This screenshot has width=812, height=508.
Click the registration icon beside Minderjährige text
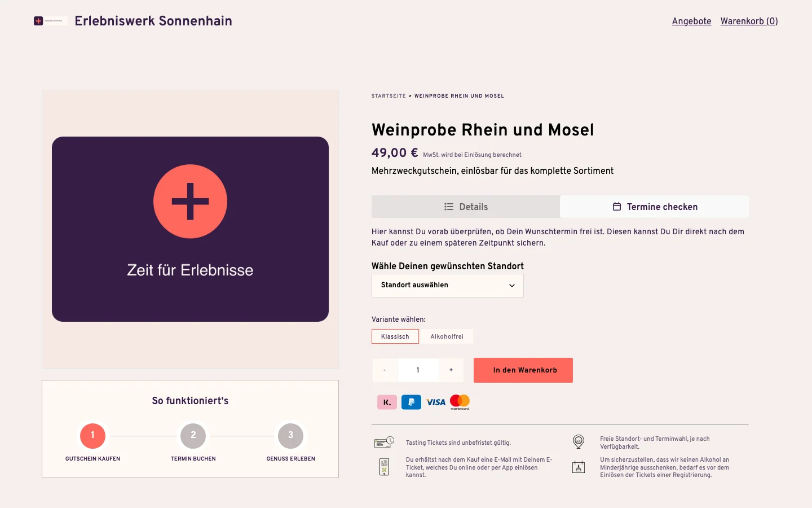click(579, 467)
